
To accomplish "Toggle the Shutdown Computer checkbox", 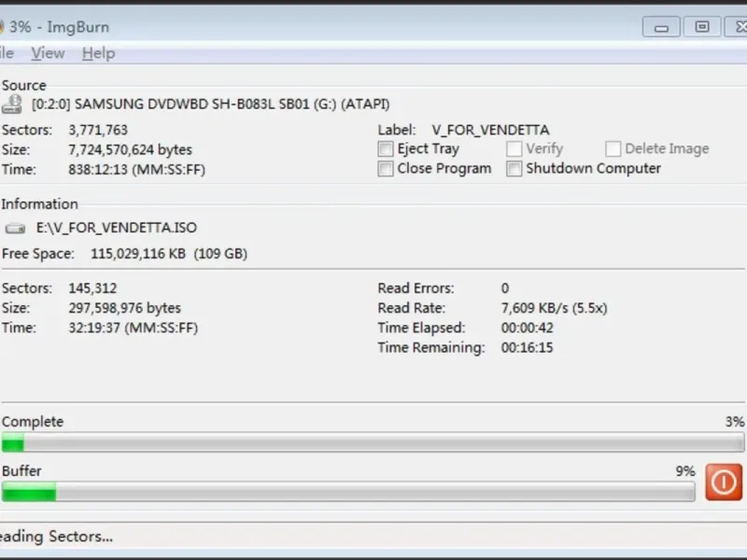I will [514, 169].
